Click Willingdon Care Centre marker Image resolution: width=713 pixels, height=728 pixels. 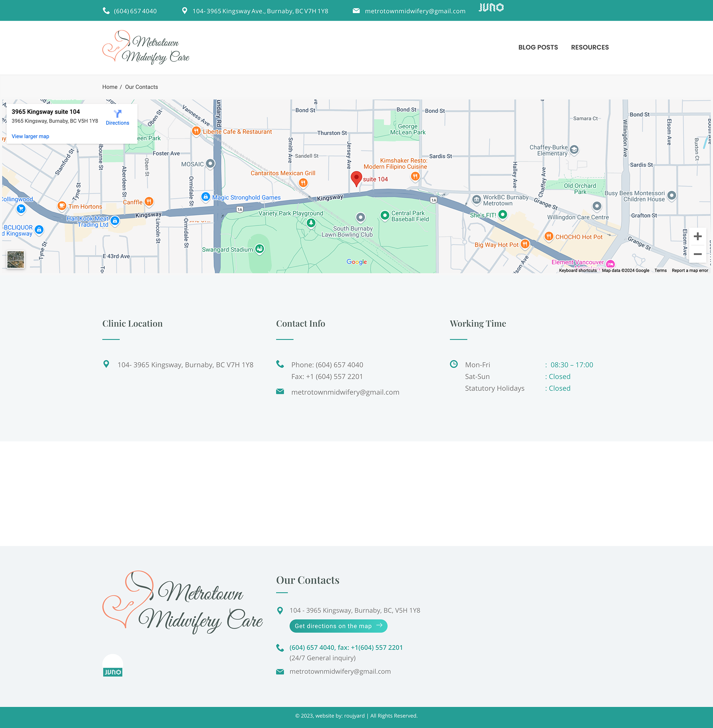click(x=597, y=206)
